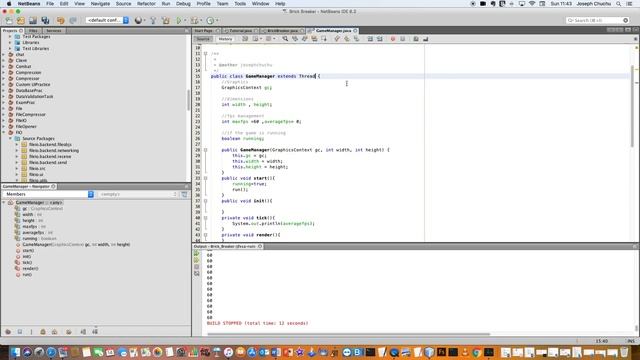Click the Projects panel vertical scrollbar

coord(188,100)
